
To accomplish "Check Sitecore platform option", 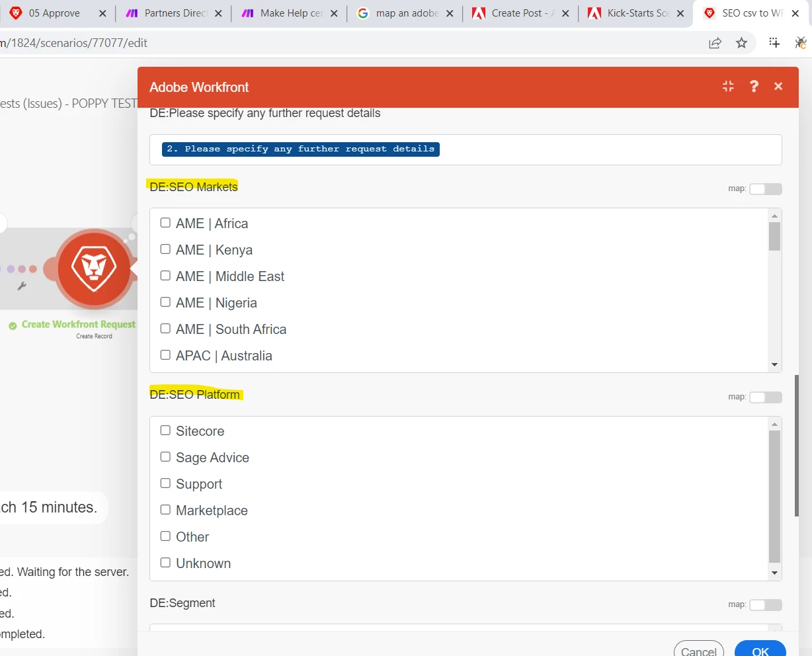I will [165, 430].
